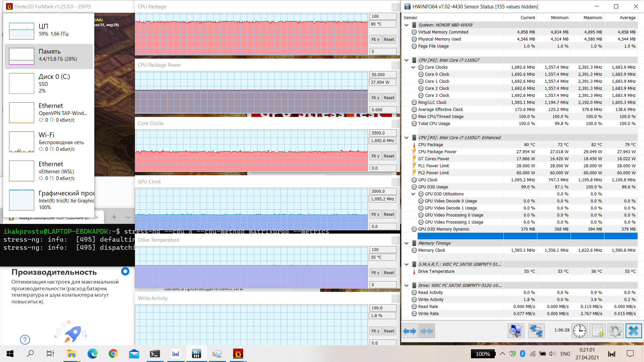Click the shrink columns arrows icon in HWiNFO
This screenshot has width=644, height=362.
pos(427,331)
